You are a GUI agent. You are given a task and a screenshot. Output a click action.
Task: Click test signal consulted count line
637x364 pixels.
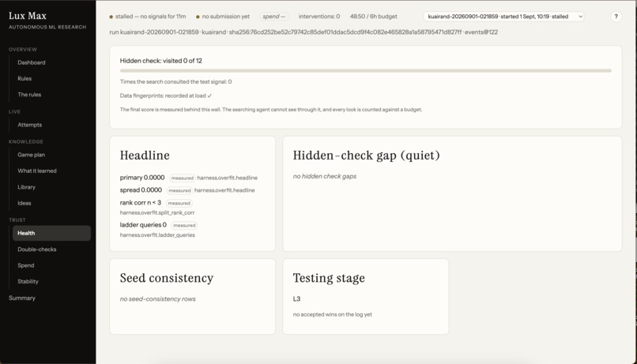tap(176, 81)
